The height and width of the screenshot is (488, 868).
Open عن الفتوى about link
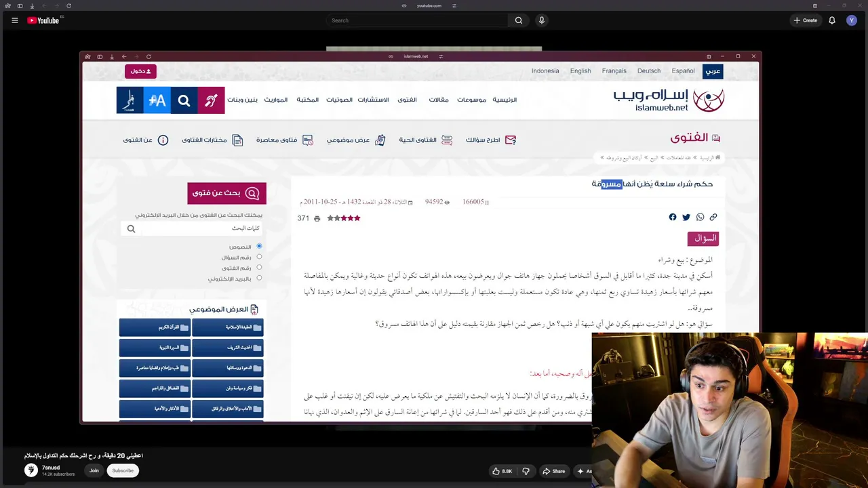point(145,140)
